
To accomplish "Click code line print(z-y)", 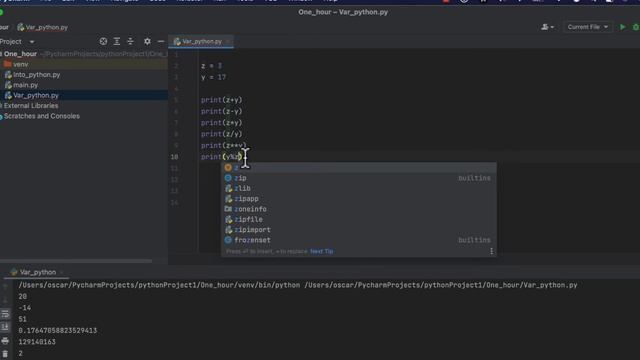I will click(221, 111).
